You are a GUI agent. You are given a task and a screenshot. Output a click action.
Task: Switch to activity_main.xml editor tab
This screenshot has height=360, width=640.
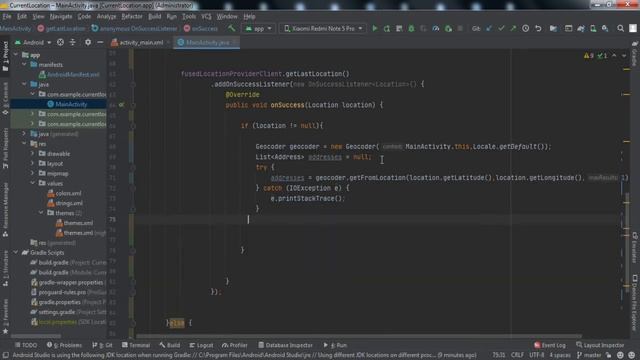tap(141, 42)
